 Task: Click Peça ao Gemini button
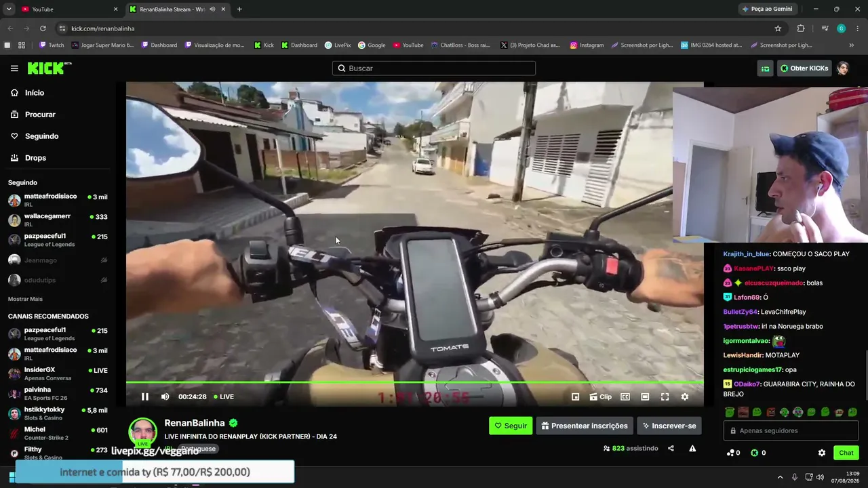[768, 9]
